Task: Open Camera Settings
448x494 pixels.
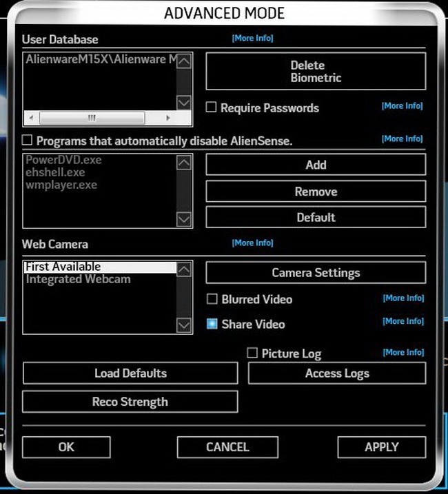Action: tap(316, 272)
